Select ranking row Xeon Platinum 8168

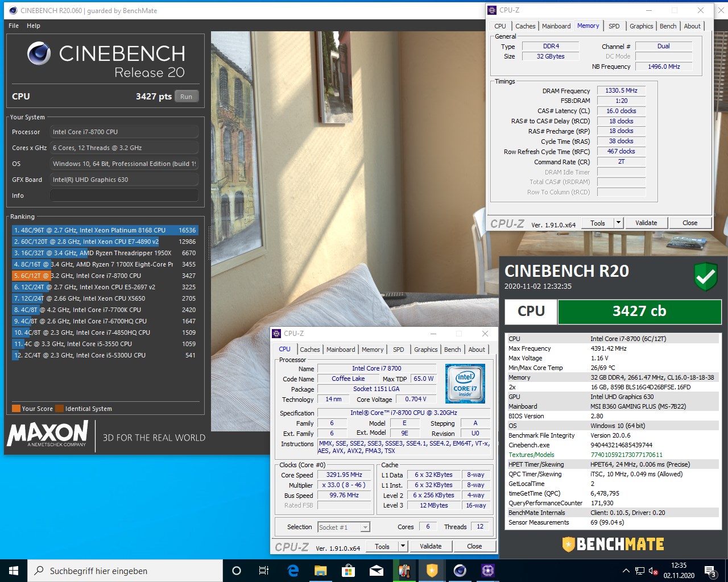pos(105,230)
